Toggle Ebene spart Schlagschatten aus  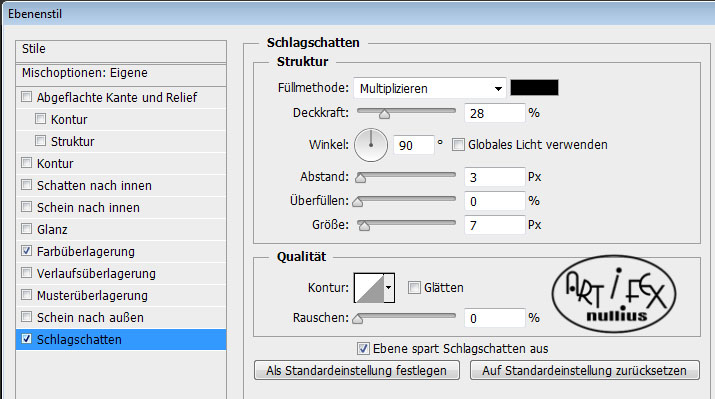[363, 349]
